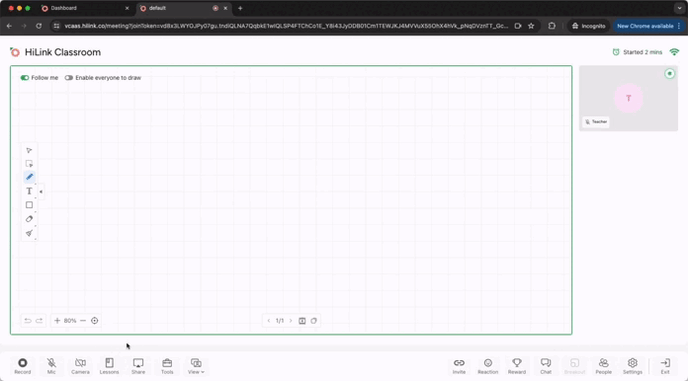Turn on the Camera
688x381 pixels.
(80, 366)
